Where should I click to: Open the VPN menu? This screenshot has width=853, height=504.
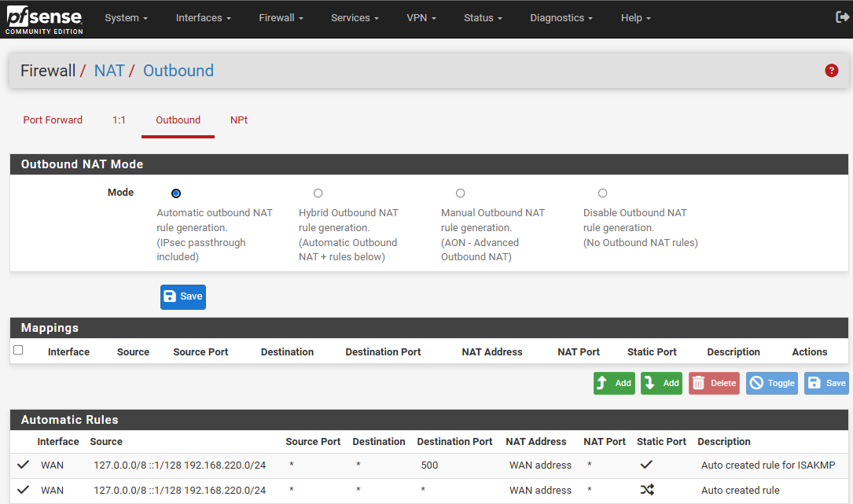click(x=421, y=18)
